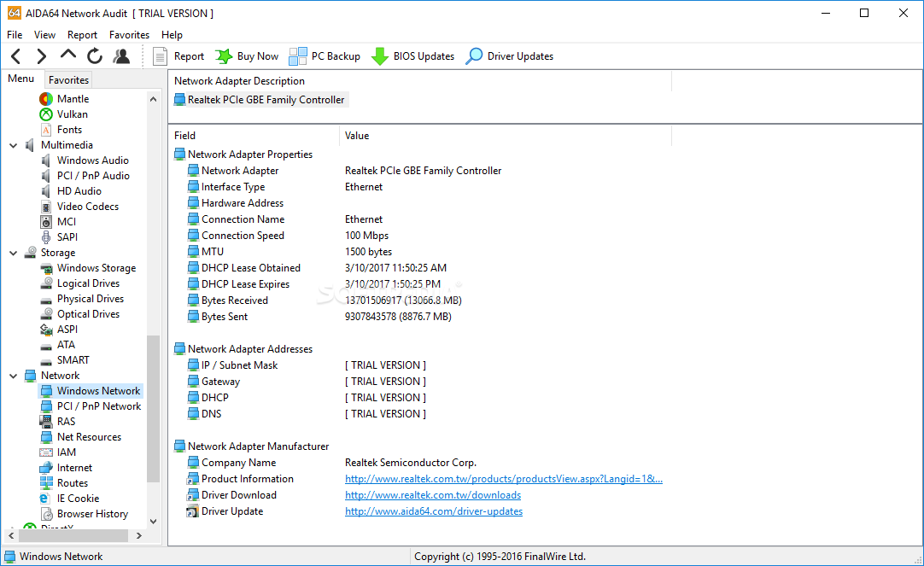
Task: Open the Realtek Driver Download link
Action: pos(433,495)
